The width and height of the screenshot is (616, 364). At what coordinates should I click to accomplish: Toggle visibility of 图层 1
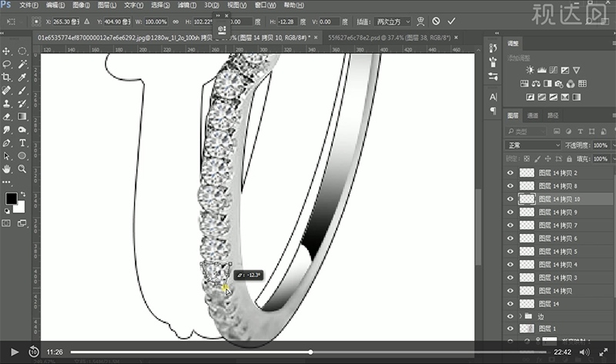tap(511, 329)
